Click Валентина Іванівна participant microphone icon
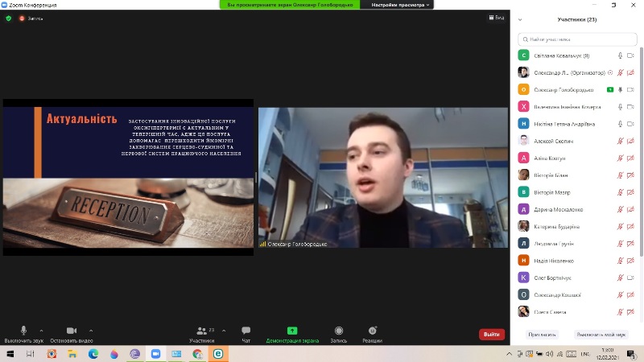Image resolution: width=644 pixels, height=362 pixels. coord(620,107)
